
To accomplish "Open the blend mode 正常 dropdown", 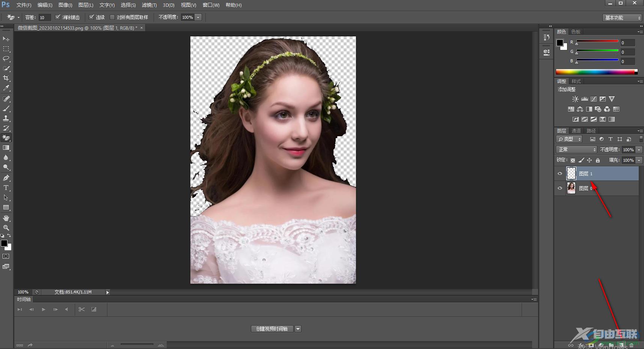I will tap(576, 150).
